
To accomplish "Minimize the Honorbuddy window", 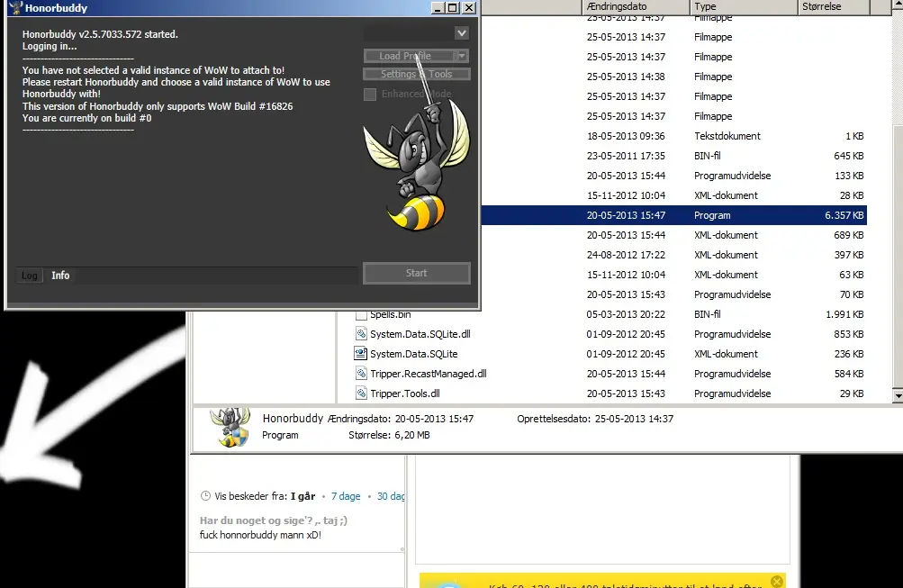I will 438,7.
